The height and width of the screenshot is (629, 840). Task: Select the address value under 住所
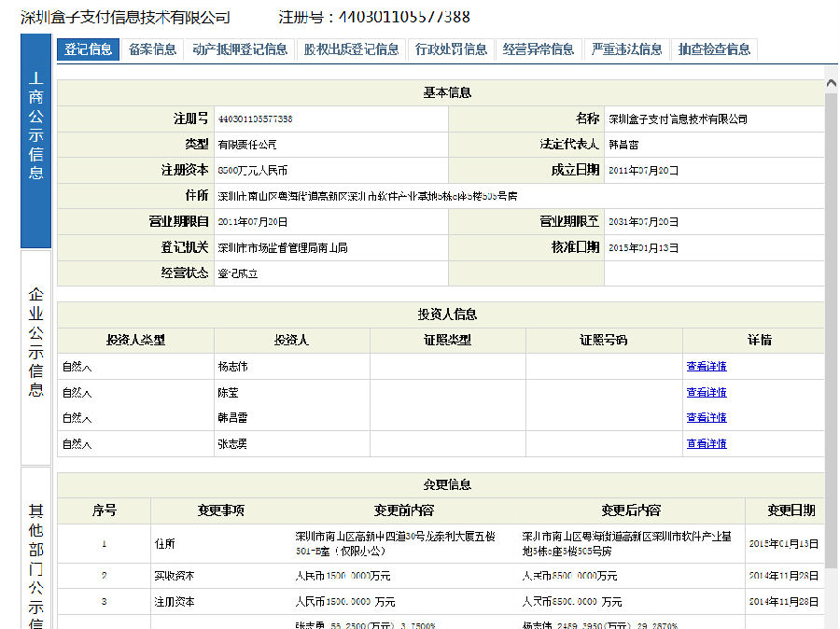point(368,196)
